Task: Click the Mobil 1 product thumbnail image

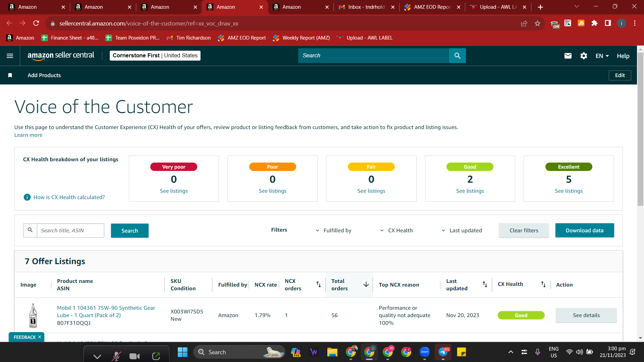Action: click(33, 315)
